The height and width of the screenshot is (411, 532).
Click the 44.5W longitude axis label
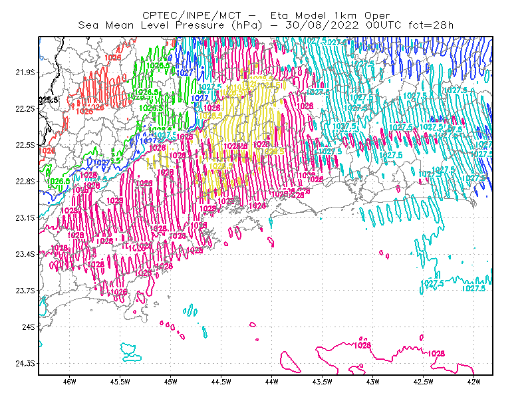[221, 382]
